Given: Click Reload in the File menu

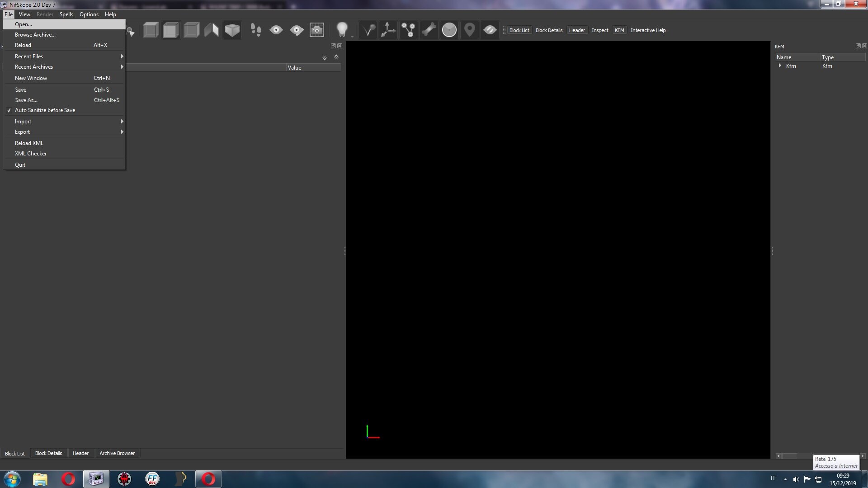Looking at the screenshot, I should point(64,45).
